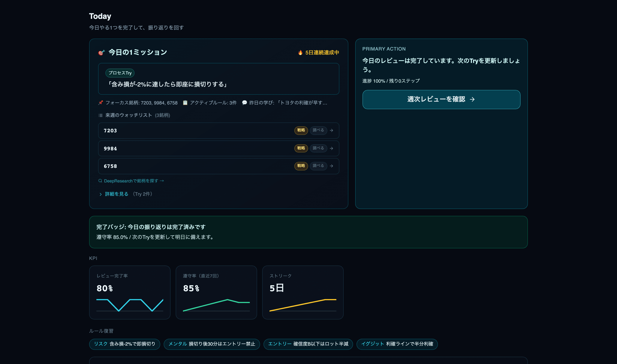The width and height of the screenshot is (617, 364).
Task: Click 調べる on the 7203 row
Action: [318, 130]
